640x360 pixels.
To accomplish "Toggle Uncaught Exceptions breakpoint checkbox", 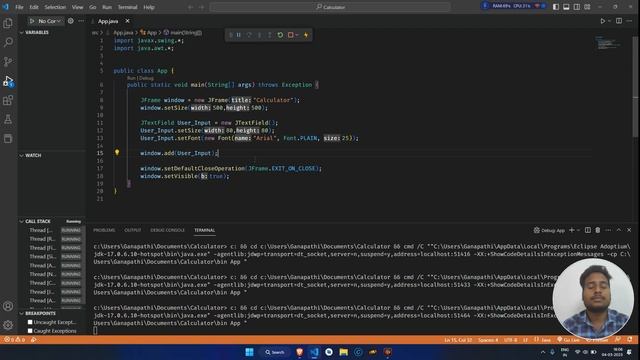I will tap(30, 322).
